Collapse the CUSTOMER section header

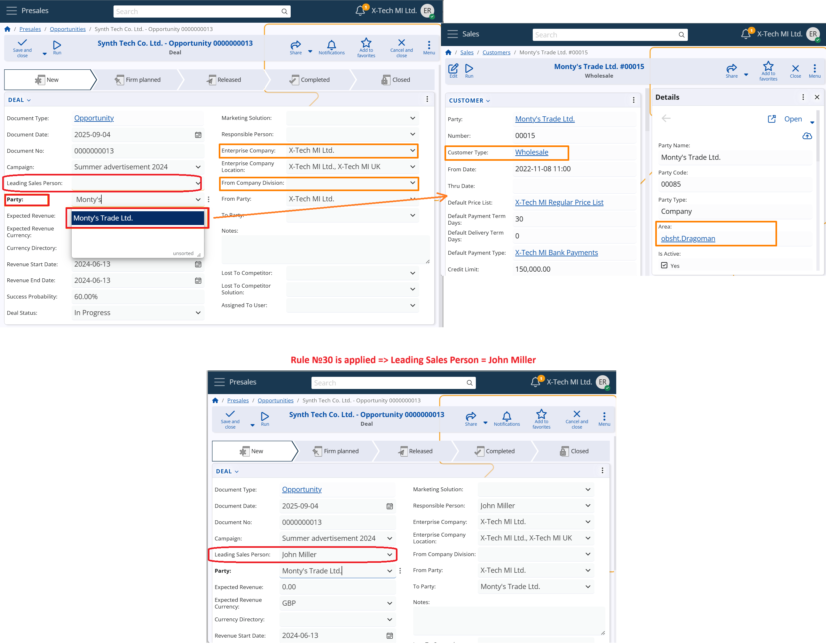(x=469, y=101)
